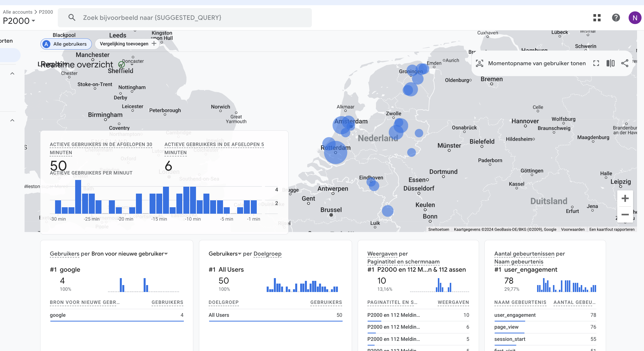The image size is (644, 351).
Task: Click the page row with 6 views
Action: (418, 327)
